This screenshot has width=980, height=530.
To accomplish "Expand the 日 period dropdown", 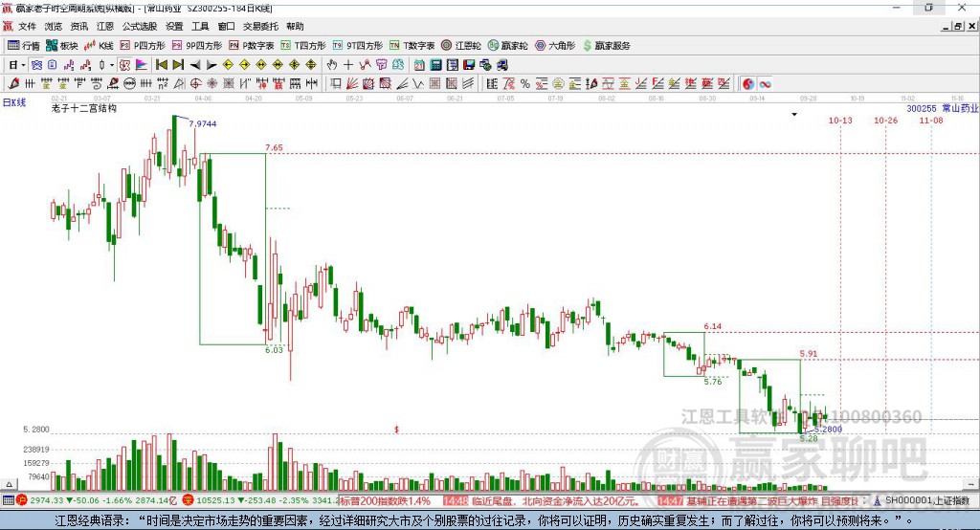I will click(23, 65).
